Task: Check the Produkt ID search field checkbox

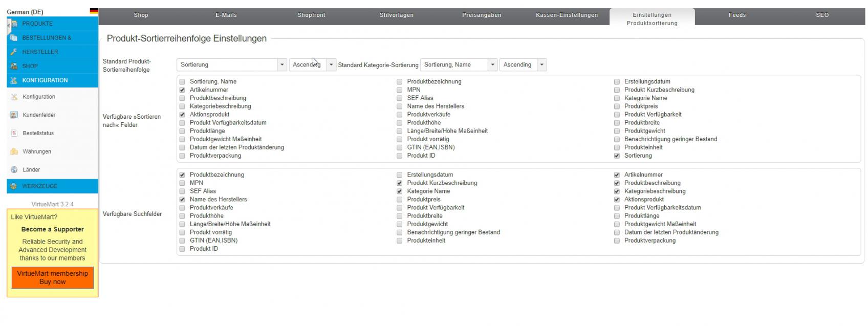Action: [182, 249]
